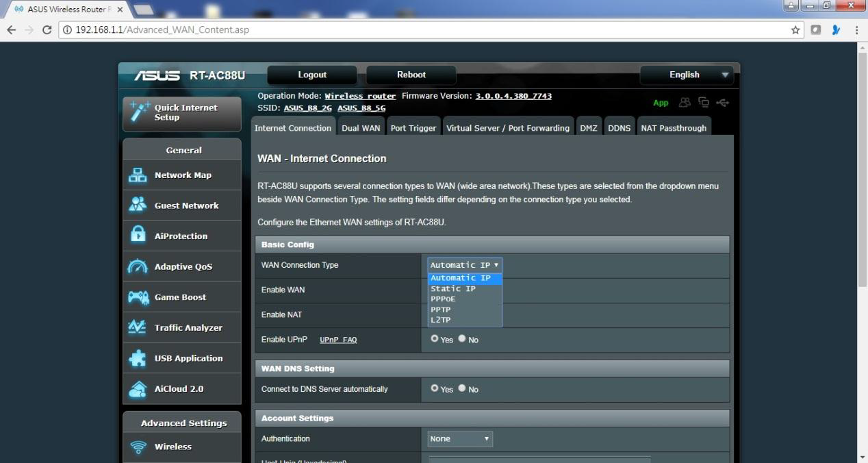The image size is (868, 463).
Task: Switch to Internet Connection tab
Action: click(293, 128)
